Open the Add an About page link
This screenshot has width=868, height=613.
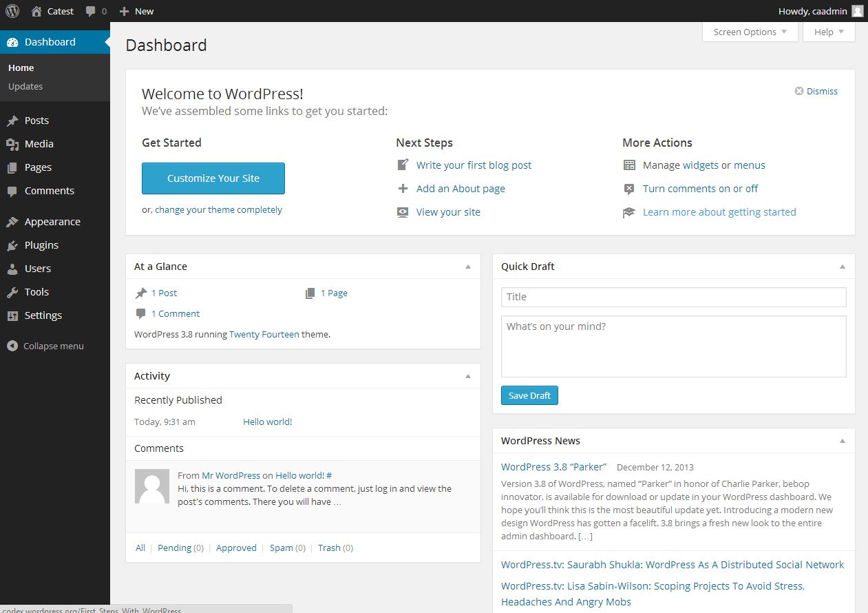point(461,189)
